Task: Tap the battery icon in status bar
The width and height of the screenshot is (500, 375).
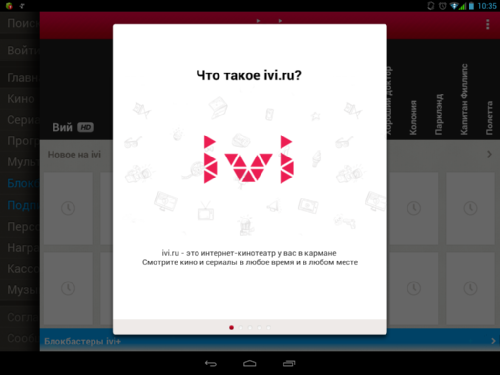Action: click(x=471, y=6)
